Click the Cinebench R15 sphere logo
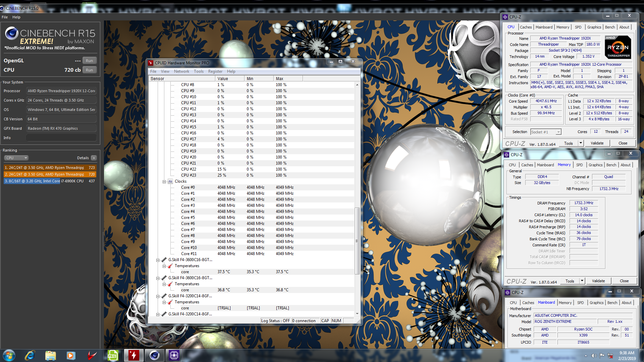The height and width of the screenshot is (362, 644). point(11,34)
